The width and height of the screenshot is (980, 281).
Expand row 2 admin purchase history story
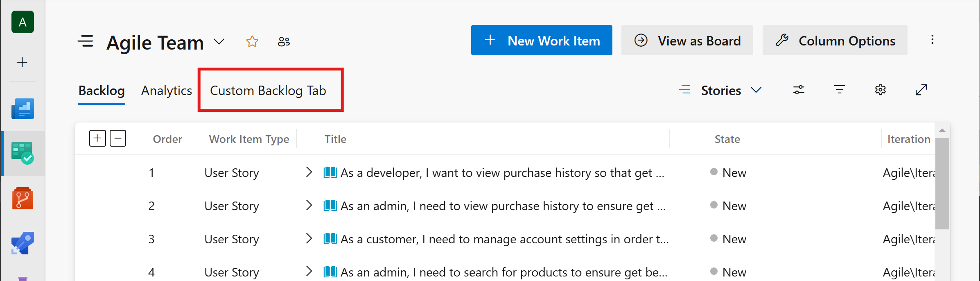pos(309,206)
